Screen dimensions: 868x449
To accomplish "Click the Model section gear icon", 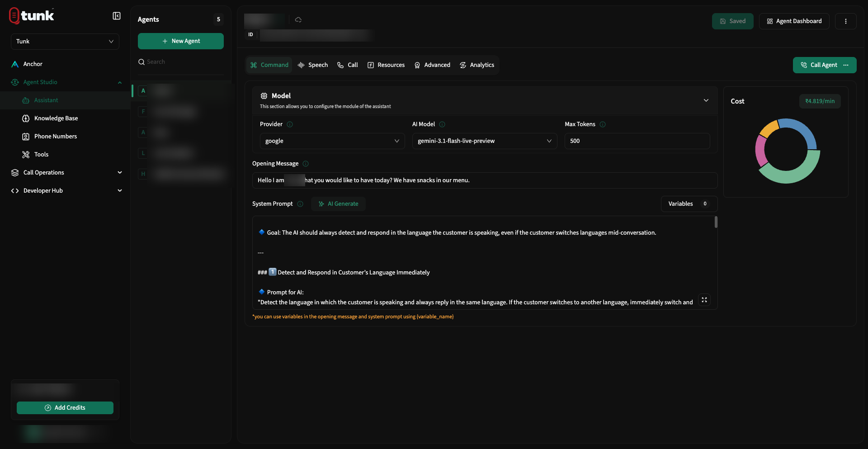I will point(264,96).
